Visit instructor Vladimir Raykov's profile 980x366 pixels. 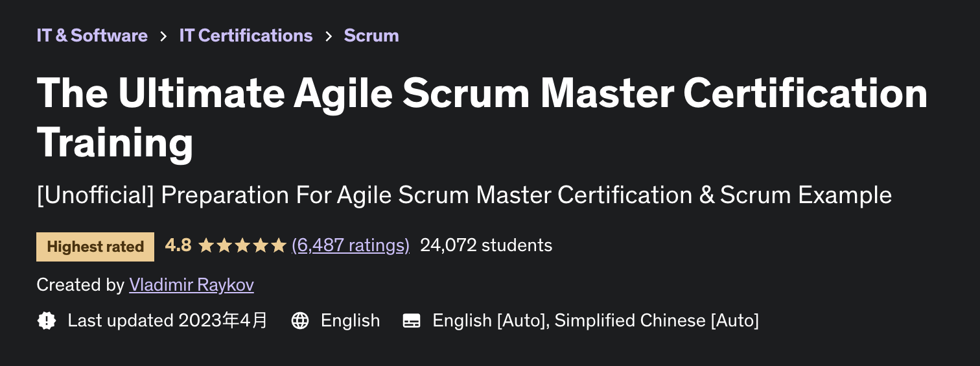click(x=191, y=285)
